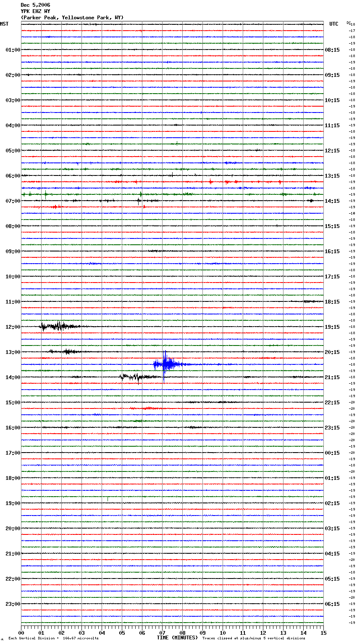Click the 11:15 UTC time label
The height and width of the screenshot is (644, 357).
[x=332, y=126]
